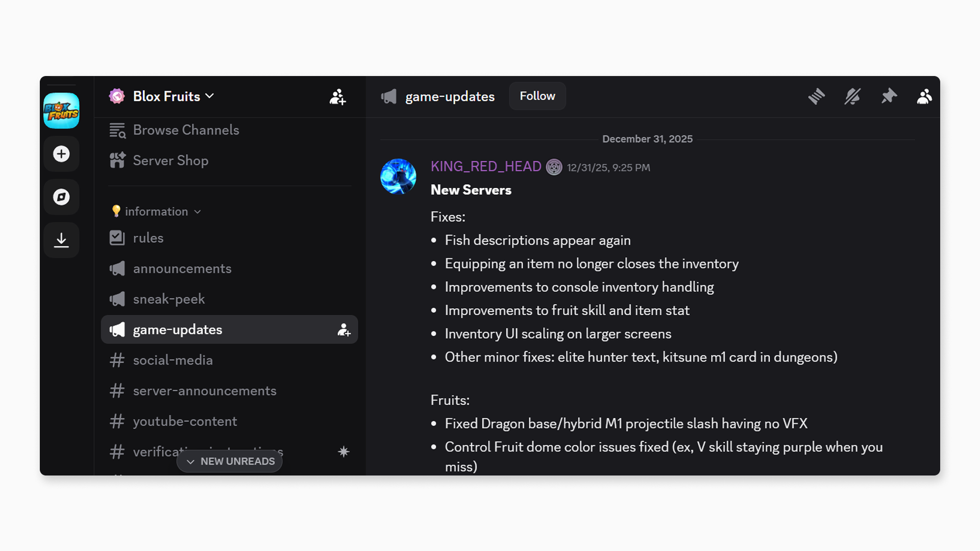Show the Member List panel

925,96
